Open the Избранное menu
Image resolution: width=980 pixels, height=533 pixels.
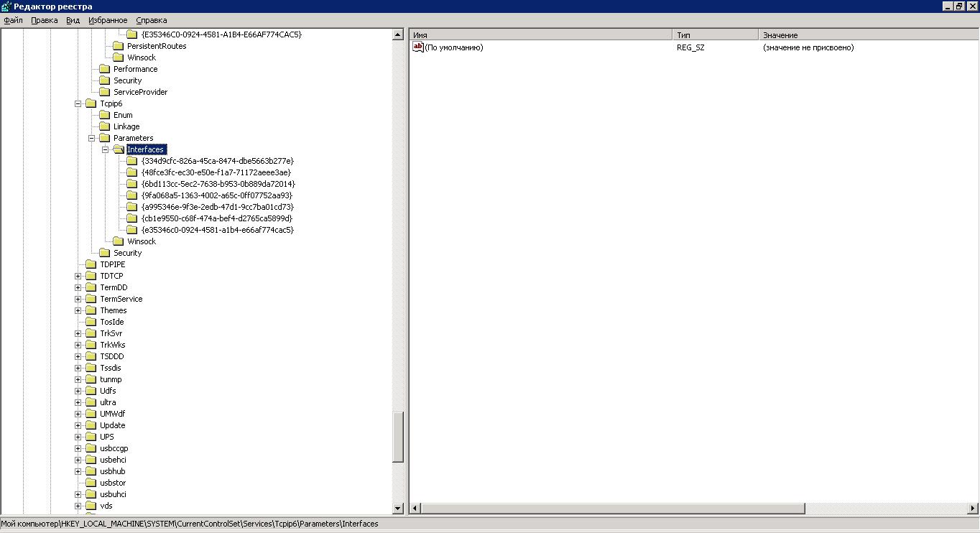[108, 20]
